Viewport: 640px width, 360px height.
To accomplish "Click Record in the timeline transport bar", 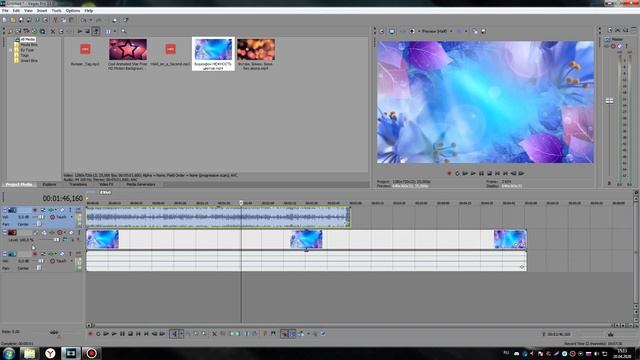I will click(x=90, y=333).
